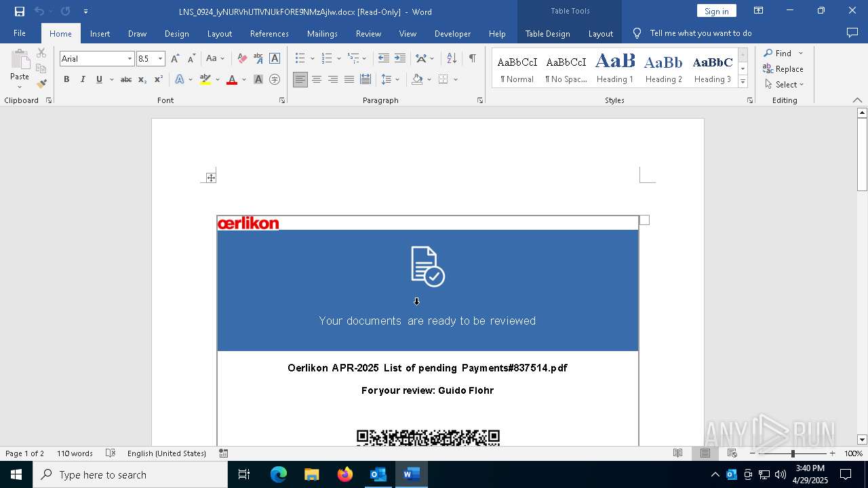Toggle Print Layout view in status bar
Viewport: 868px width, 488px height.
[x=705, y=453]
